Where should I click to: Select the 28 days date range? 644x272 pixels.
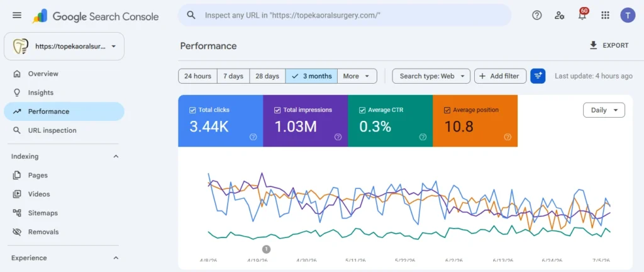pyautogui.click(x=267, y=76)
